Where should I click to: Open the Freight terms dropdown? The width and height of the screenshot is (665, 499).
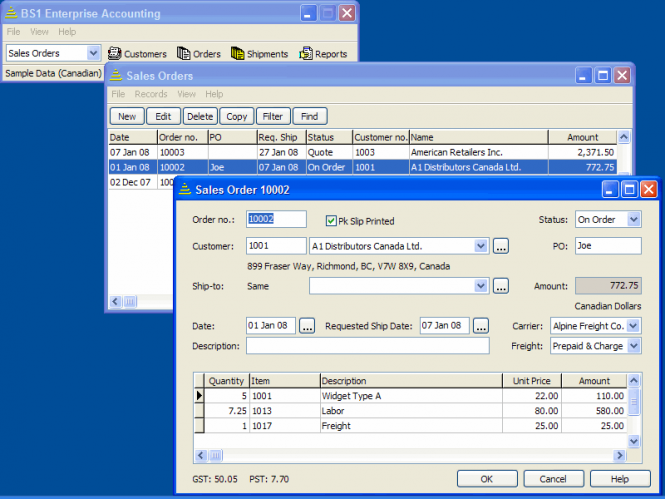633,346
